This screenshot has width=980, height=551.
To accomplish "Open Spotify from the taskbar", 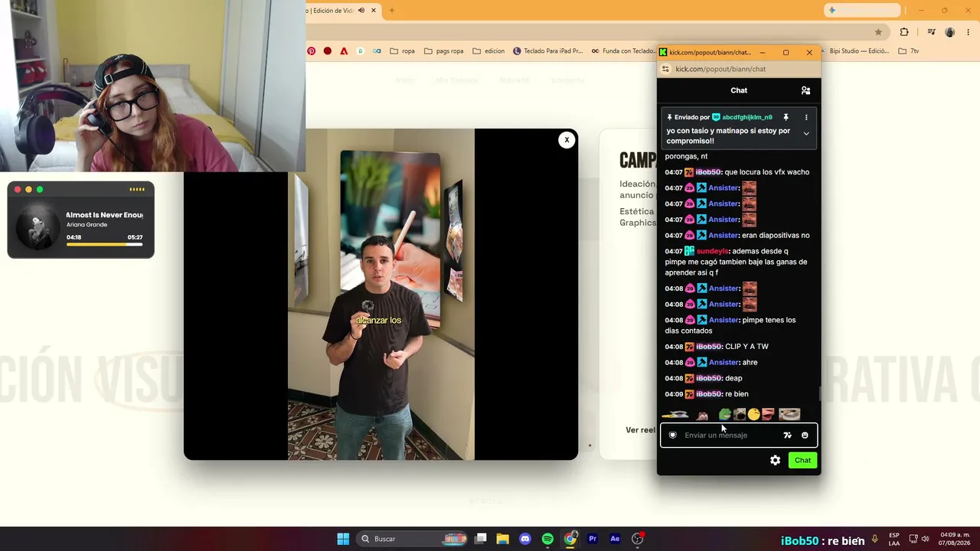I will [547, 539].
